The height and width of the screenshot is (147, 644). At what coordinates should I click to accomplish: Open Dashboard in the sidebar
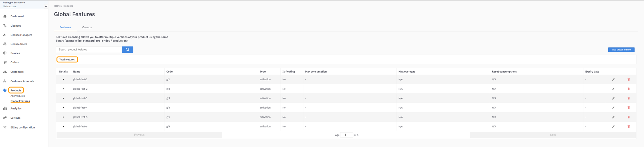(x=17, y=16)
